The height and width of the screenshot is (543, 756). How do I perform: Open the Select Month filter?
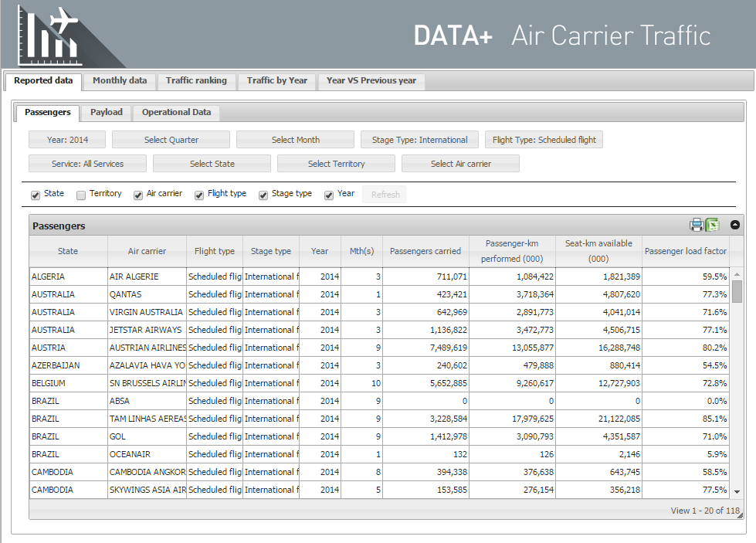[x=296, y=140]
